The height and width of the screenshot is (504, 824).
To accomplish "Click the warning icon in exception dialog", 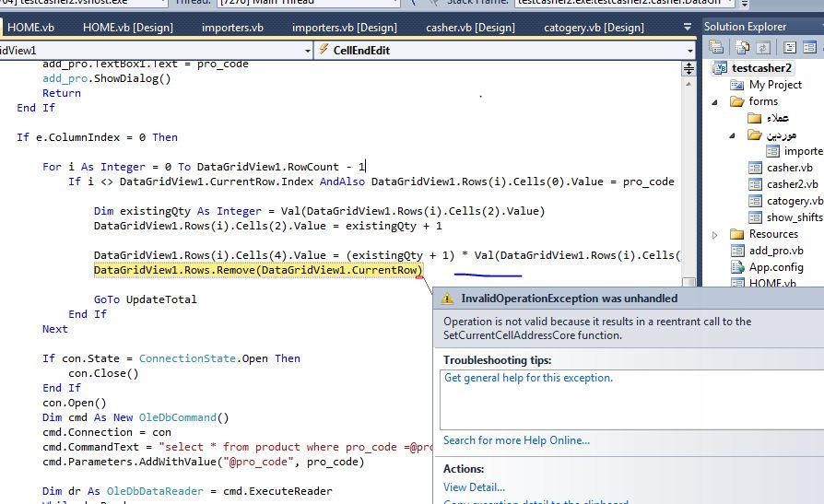I will [448, 299].
